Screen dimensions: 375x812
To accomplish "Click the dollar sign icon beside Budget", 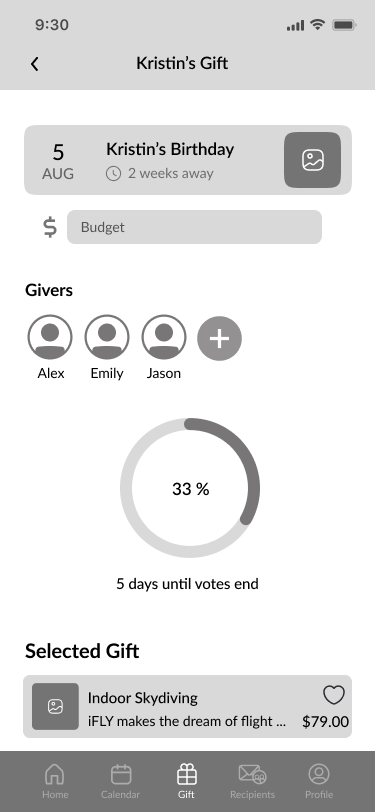I will [50, 227].
